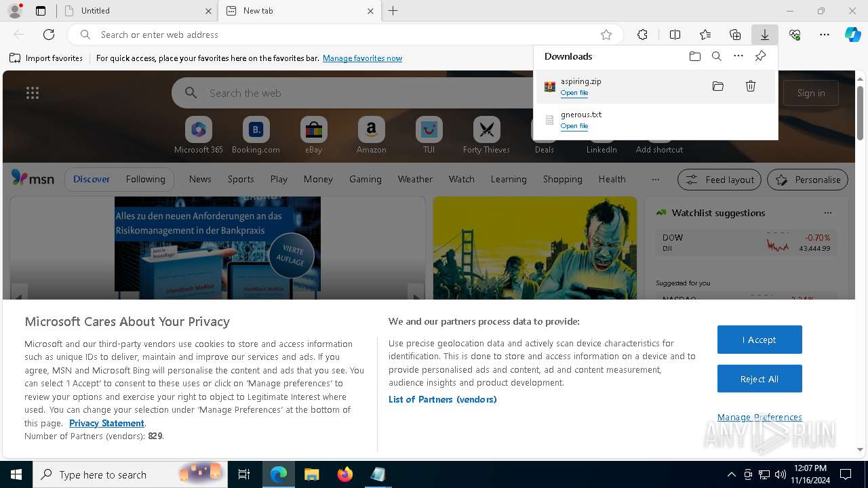Open file link for gnerous.txt
Screen dimensions: 868x488
pyautogui.click(x=574, y=126)
